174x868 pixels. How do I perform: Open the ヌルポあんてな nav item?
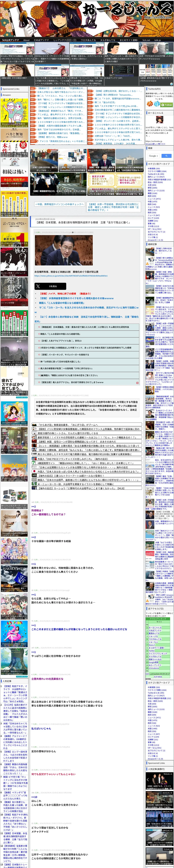[108, 40]
